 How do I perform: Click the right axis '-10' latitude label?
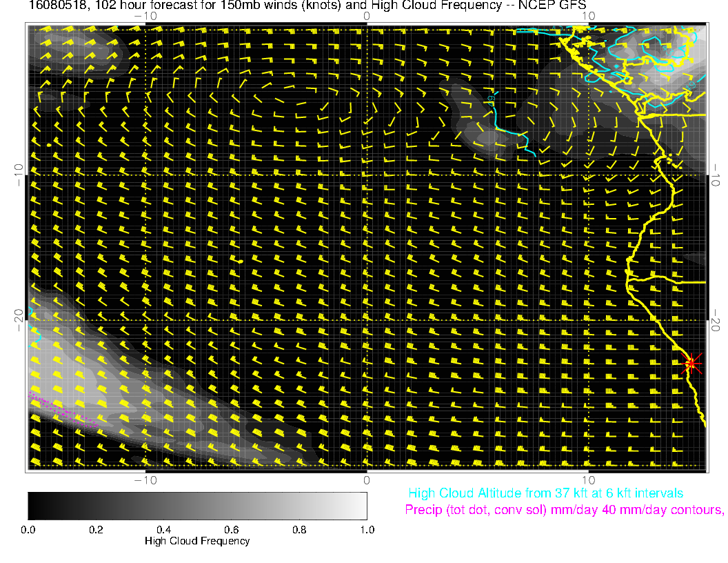pos(716,175)
